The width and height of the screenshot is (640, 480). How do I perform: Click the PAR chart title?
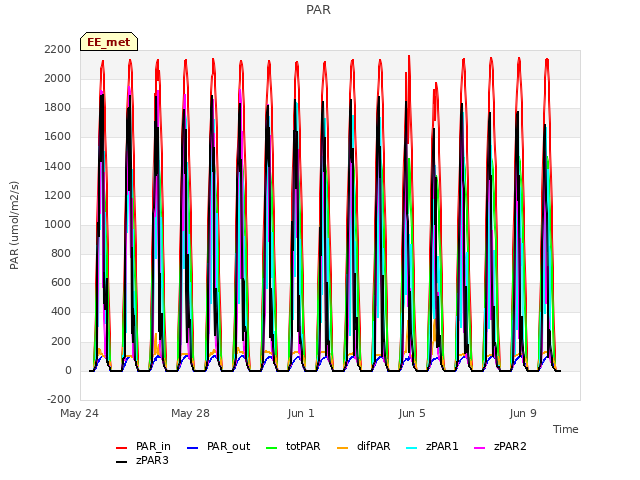318,10
